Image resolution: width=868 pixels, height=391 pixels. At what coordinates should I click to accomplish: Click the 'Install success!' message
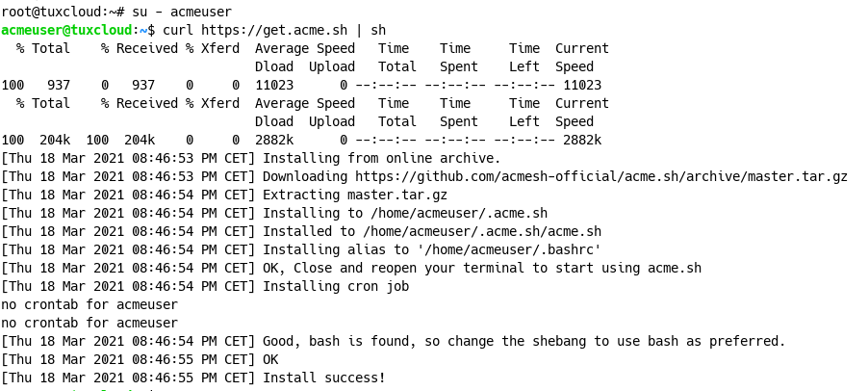coord(323,378)
